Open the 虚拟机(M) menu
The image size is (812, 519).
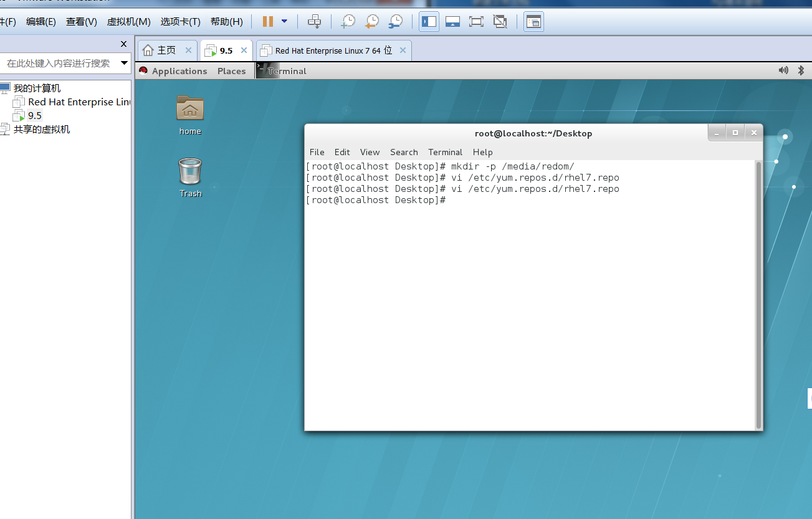pos(128,22)
